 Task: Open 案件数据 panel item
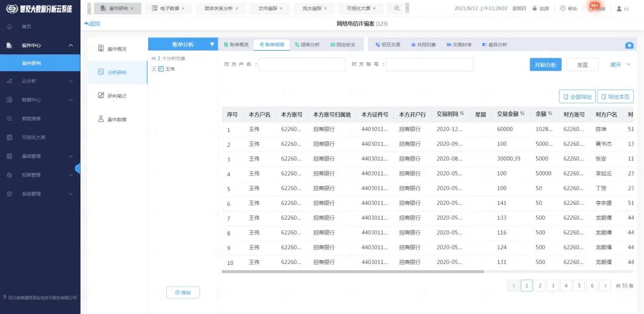pos(117,119)
